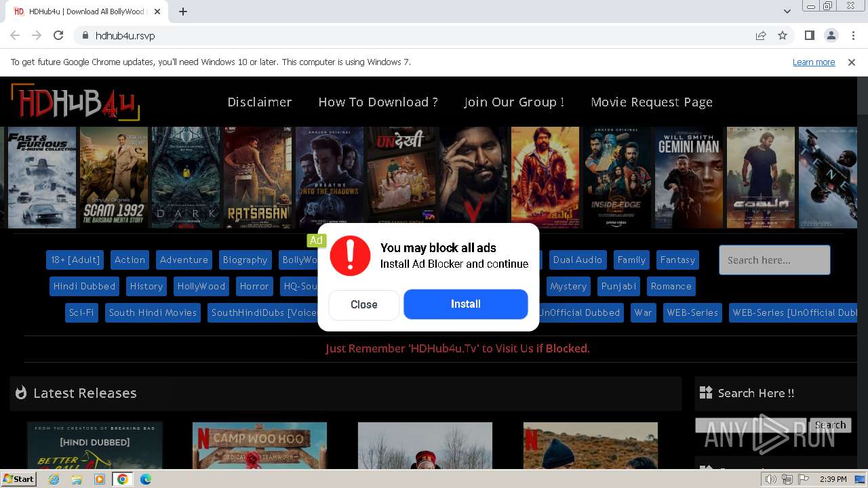Select the Fantasy category tag
The height and width of the screenshot is (488, 868).
(x=677, y=260)
